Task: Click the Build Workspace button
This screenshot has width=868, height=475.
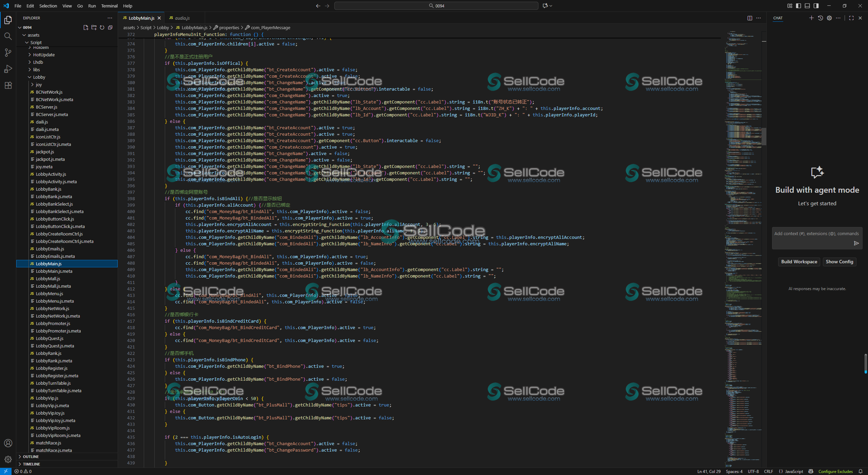Action: [x=799, y=262]
